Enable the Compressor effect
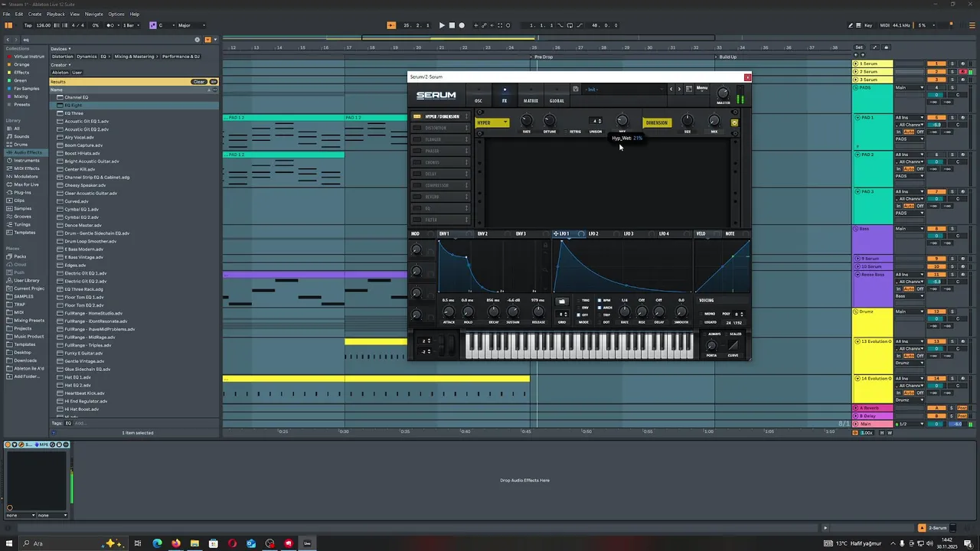This screenshot has width=980, height=551. pos(417,185)
